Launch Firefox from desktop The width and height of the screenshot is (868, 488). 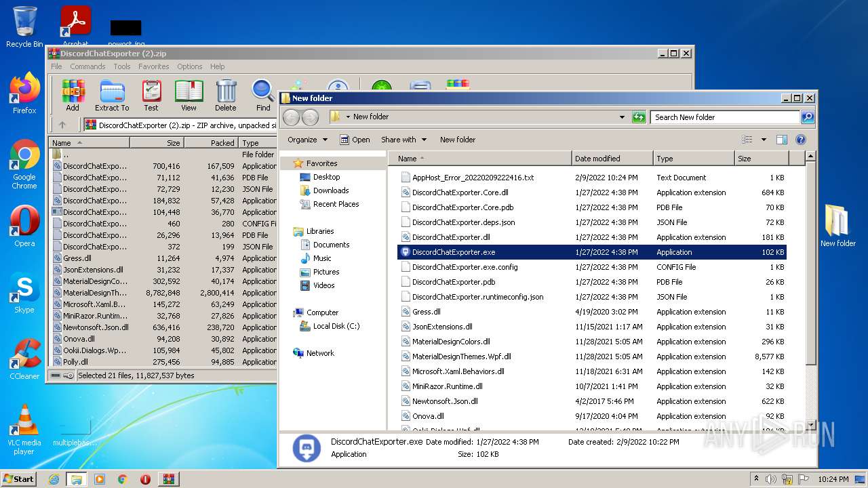coord(24,94)
